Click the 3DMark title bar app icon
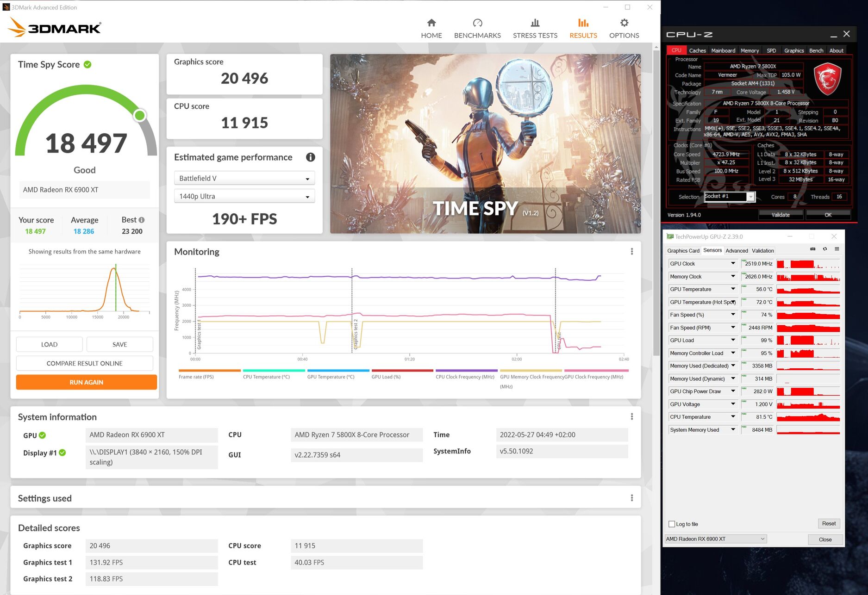This screenshot has width=868, height=595. point(6,7)
